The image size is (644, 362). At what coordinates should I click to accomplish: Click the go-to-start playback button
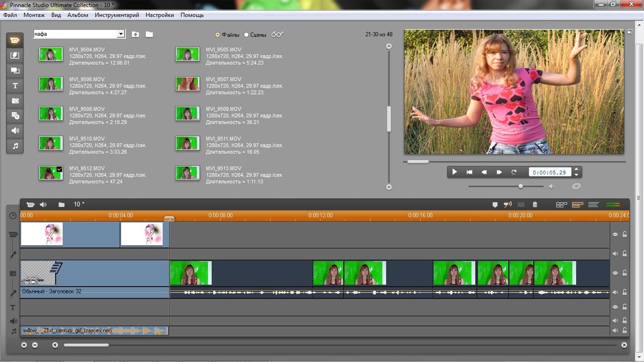point(469,172)
